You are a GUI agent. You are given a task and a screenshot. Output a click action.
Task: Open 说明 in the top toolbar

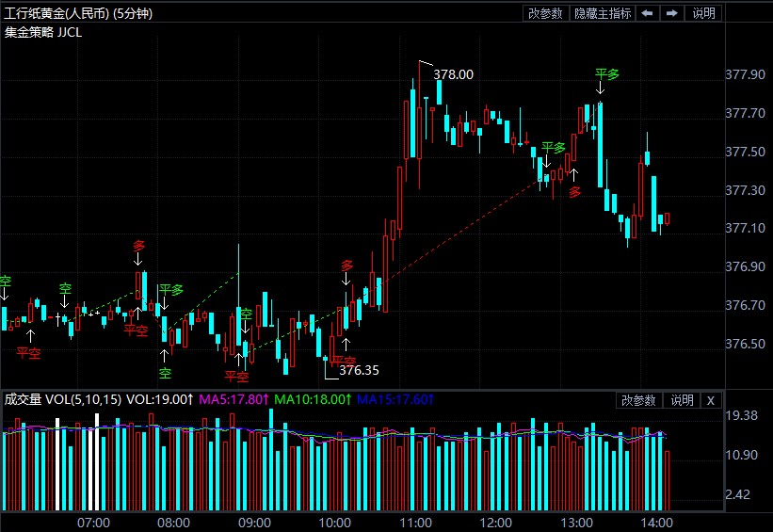click(x=703, y=13)
